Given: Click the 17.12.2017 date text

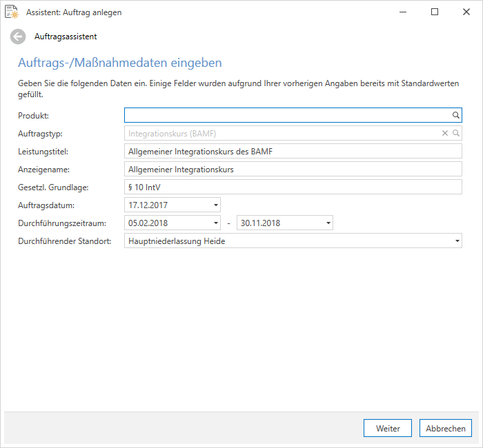Looking at the screenshot, I should [148, 205].
